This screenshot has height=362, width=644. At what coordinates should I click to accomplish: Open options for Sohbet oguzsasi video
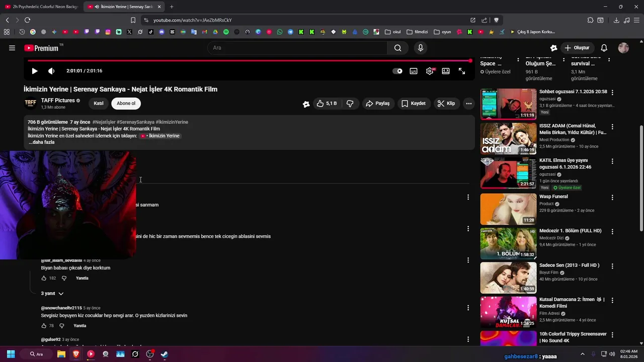coord(612,92)
